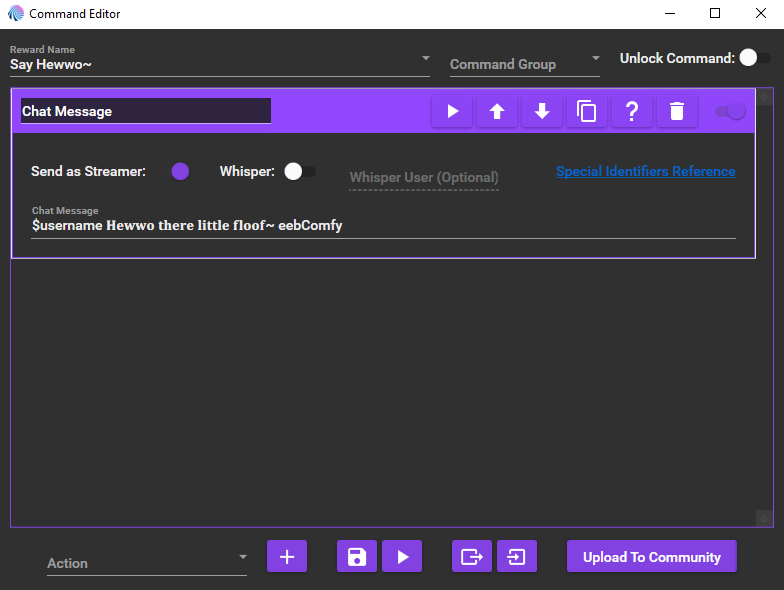Open help for Chat Message action
This screenshot has width=784, height=590.
click(632, 111)
